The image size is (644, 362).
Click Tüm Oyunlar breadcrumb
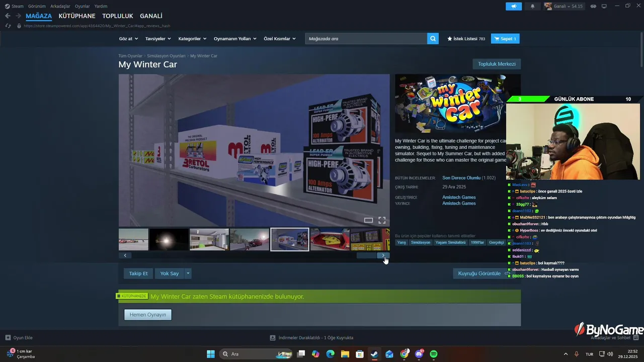tap(130, 56)
